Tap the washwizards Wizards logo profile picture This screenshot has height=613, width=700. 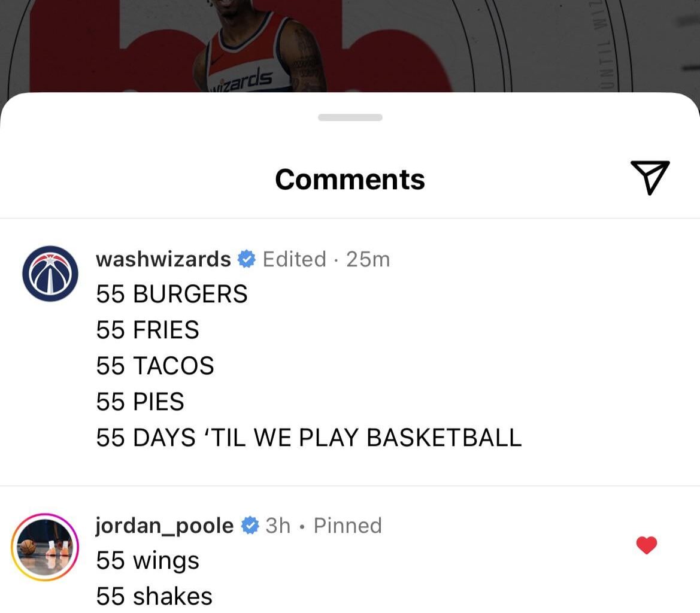50,274
